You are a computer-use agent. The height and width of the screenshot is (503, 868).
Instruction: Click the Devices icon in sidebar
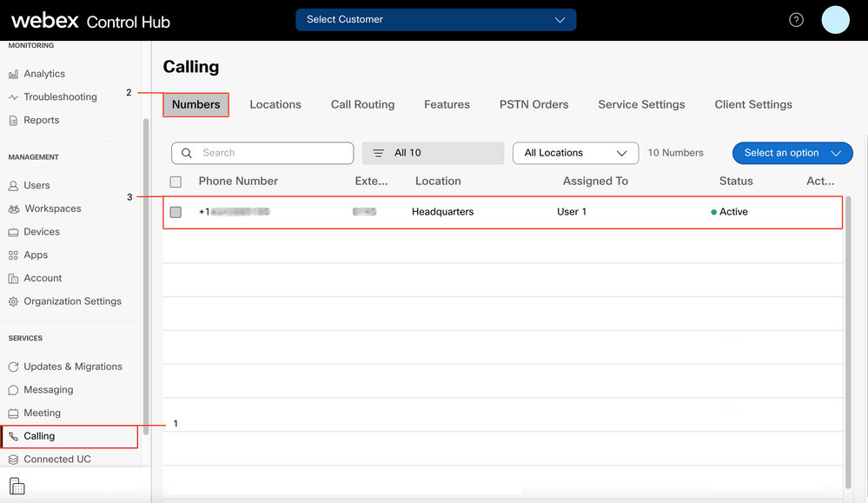pos(13,232)
